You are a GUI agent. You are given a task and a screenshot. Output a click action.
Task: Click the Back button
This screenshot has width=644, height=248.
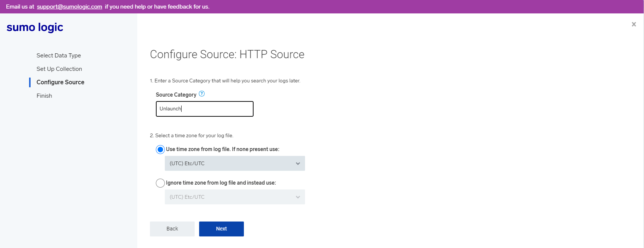pos(172,229)
